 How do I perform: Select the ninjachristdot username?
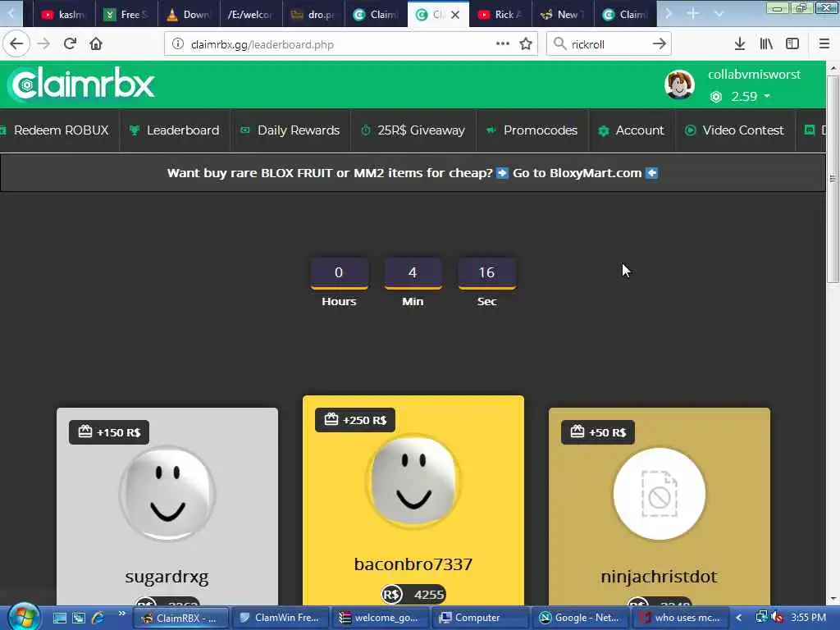[659, 577]
